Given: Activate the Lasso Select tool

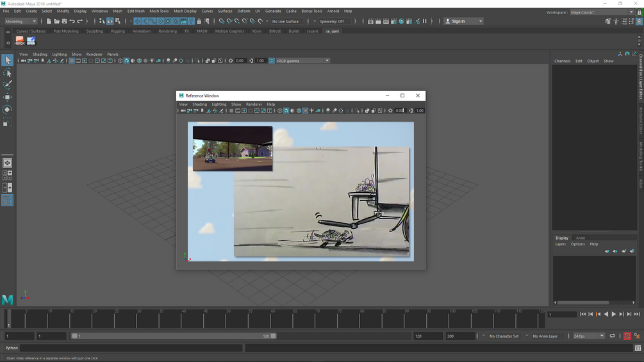Looking at the screenshot, I should point(7,72).
